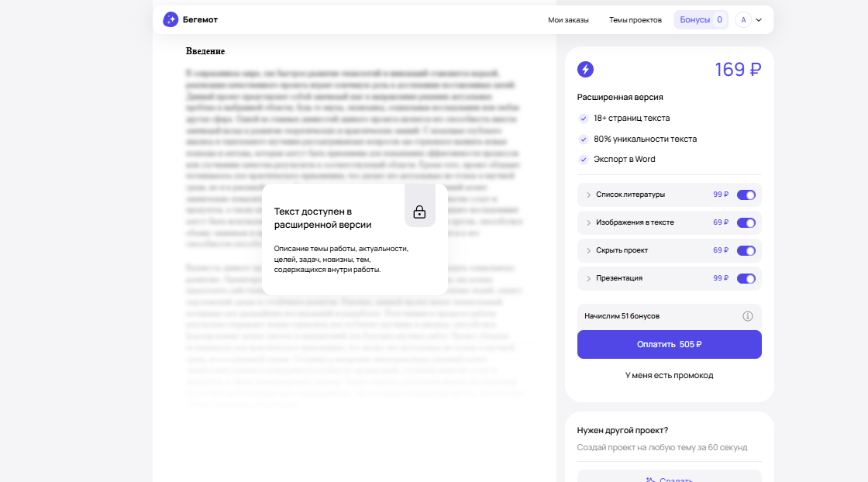
Task: Click the lightning bolt icon near price
Action: 585,70
